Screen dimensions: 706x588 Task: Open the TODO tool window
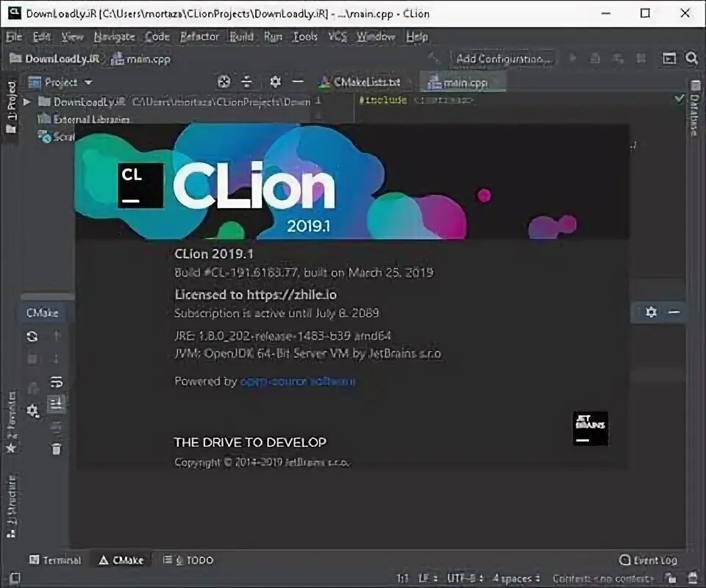tap(188, 560)
